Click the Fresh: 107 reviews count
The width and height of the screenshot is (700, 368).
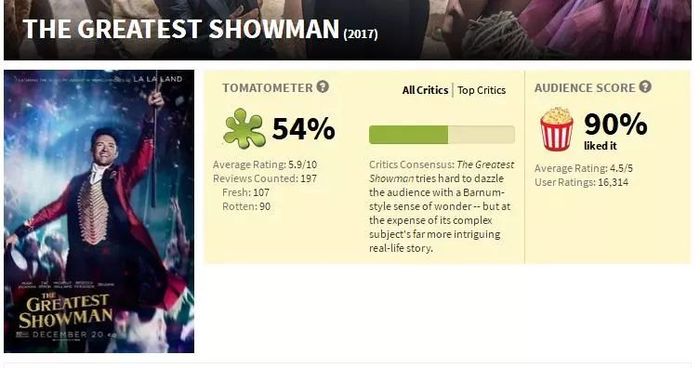coord(246,192)
